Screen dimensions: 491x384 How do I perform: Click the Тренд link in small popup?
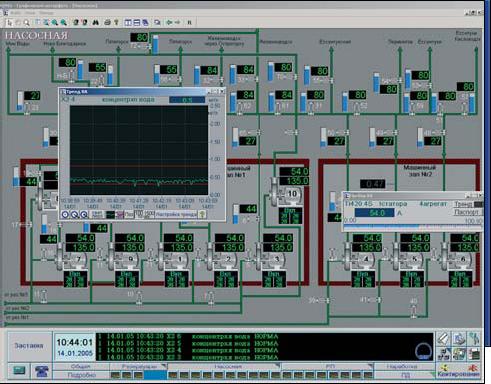(464, 204)
